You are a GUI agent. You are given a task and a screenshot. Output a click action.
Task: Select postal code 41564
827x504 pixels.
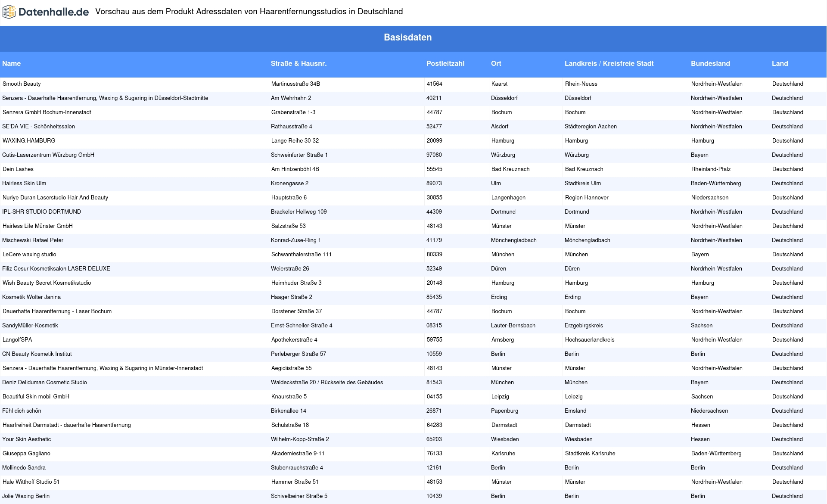(435, 84)
